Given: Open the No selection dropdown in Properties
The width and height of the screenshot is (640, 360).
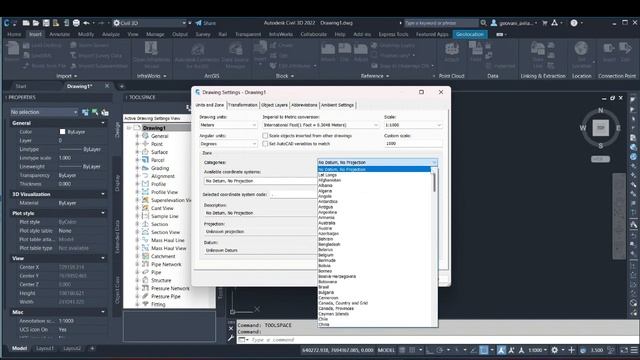Looking at the screenshot, I should pos(44,112).
